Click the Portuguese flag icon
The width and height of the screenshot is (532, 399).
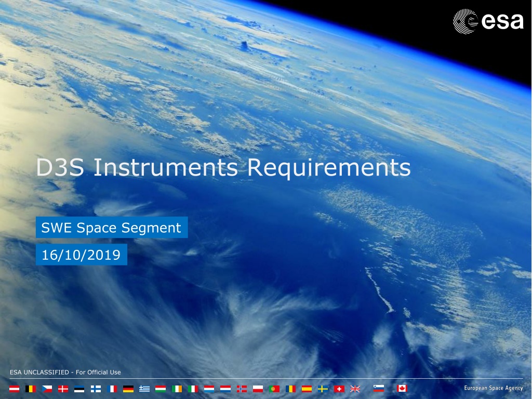[274, 389]
